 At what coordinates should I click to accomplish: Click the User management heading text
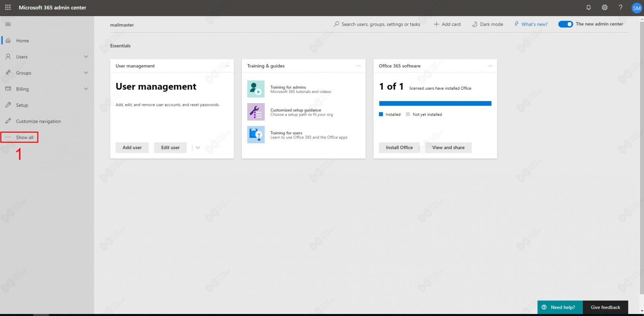(x=156, y=87)
